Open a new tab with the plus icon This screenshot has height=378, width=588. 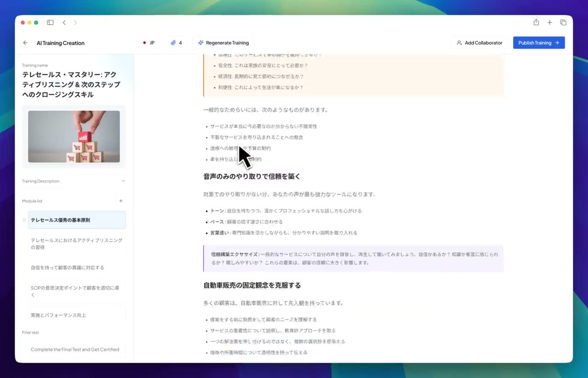point(549,23)
